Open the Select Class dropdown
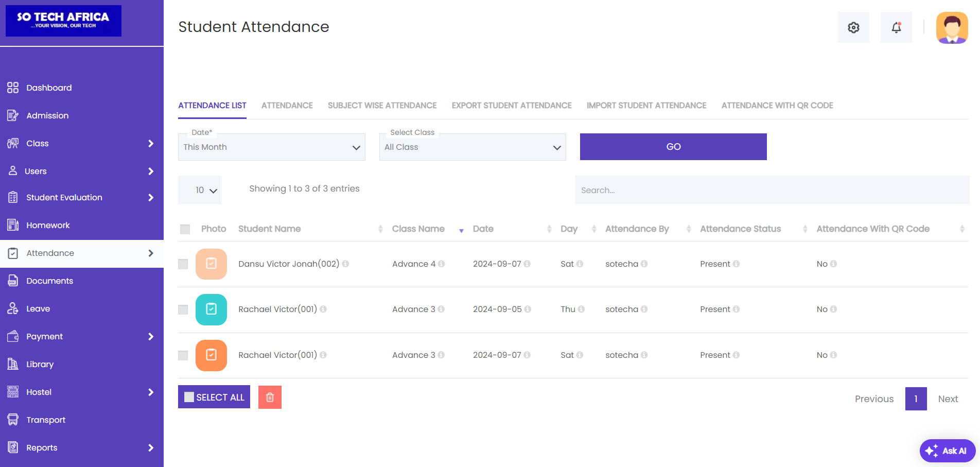The width and height of the screenshot is (980, 467). point(472,147)
